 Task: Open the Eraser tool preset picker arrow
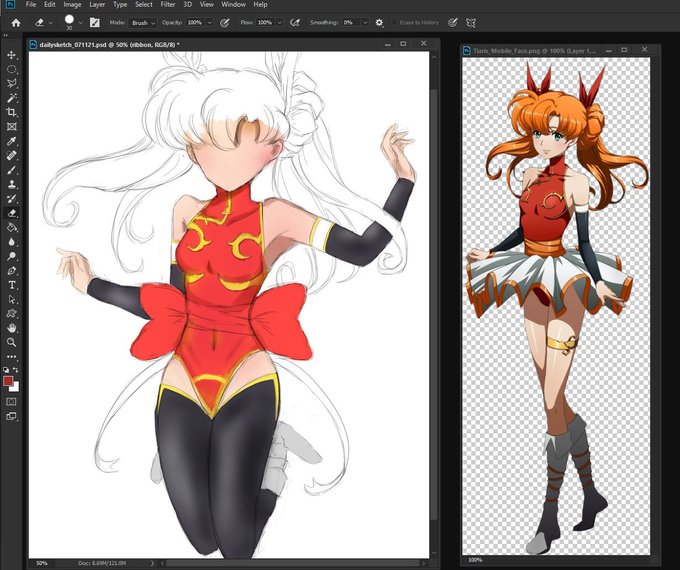(x=51, y=23)
